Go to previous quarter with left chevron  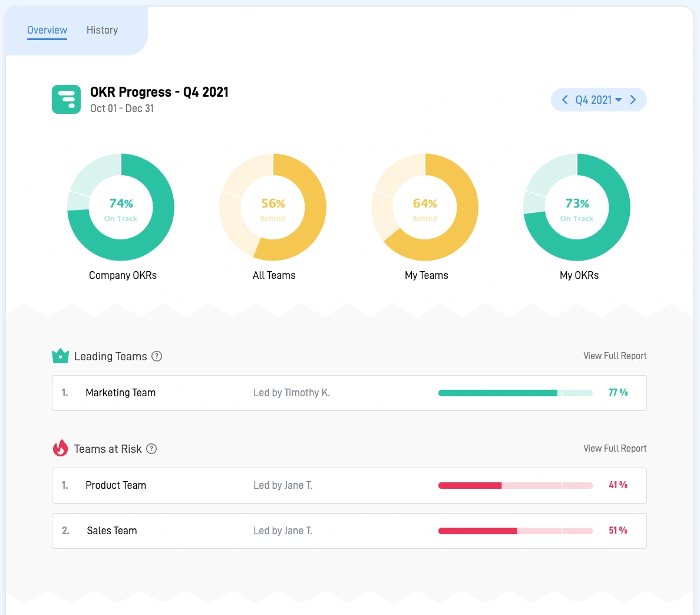tap(564, 100)
